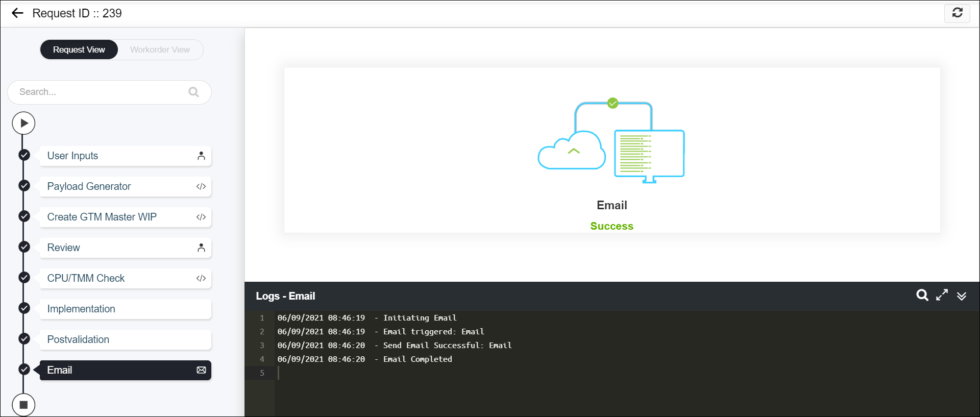
Task: Click the code icon on Create GTM Master WIP
Action: click(201, 217)
